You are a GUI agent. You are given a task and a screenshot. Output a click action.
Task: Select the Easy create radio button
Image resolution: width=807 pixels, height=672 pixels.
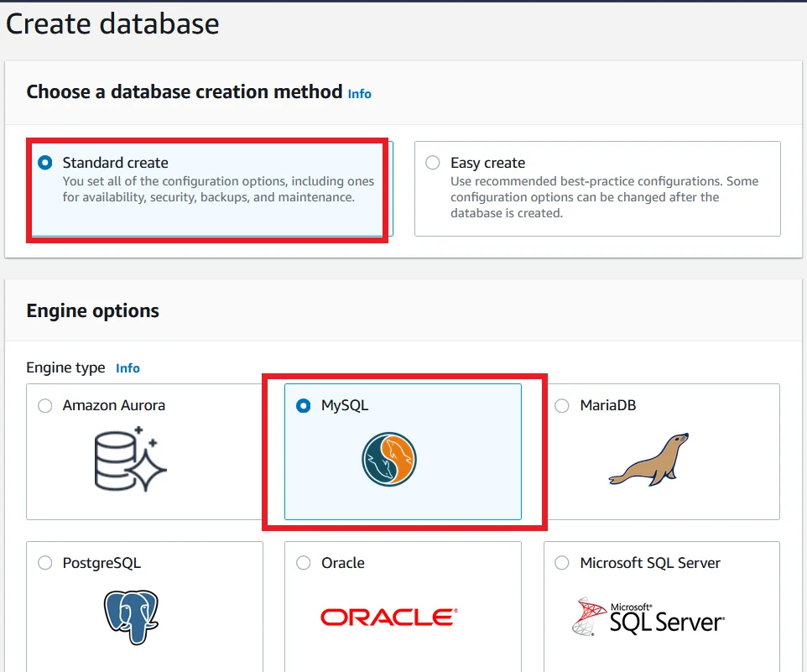[433, 163]
